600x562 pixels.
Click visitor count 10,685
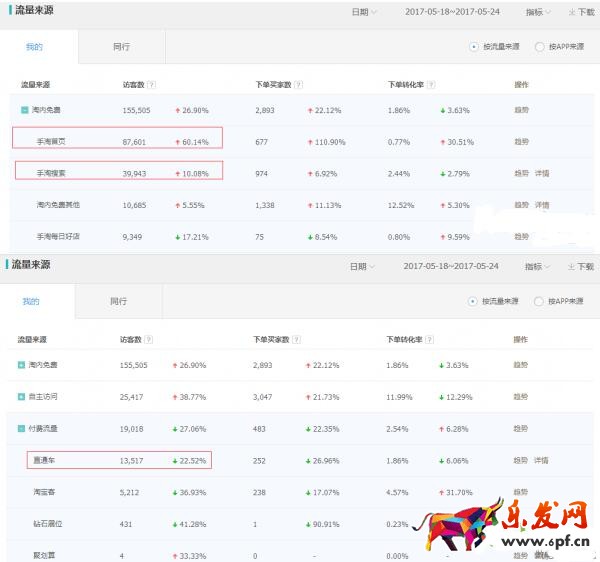pos(134,205)
